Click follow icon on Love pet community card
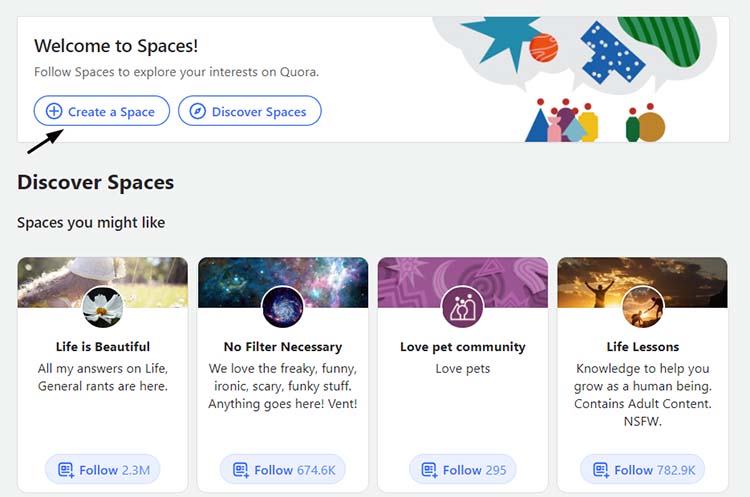Image resolution: width=750 pixels, height=497 pixels. coord(429,470)
